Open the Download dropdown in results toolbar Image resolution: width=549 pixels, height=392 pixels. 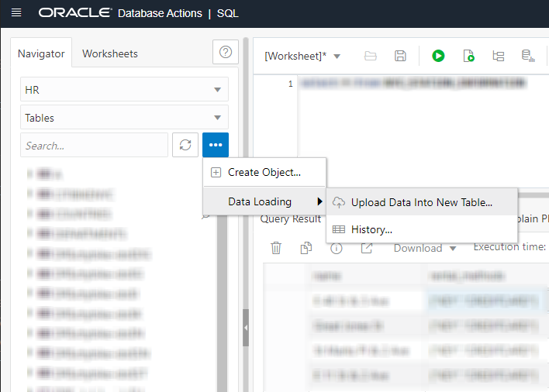pos(425,248)
